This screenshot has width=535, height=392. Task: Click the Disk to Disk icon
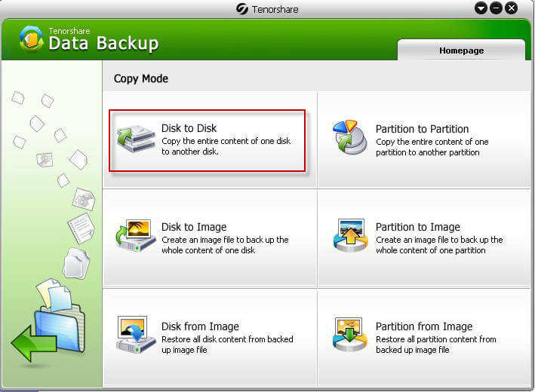tap(135, 139)
